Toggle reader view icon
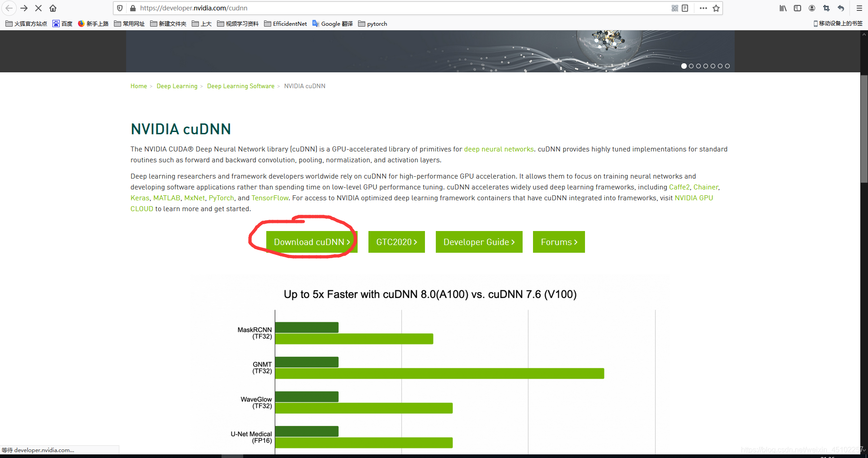Screen dimensions: 868x458 (685, 8)
